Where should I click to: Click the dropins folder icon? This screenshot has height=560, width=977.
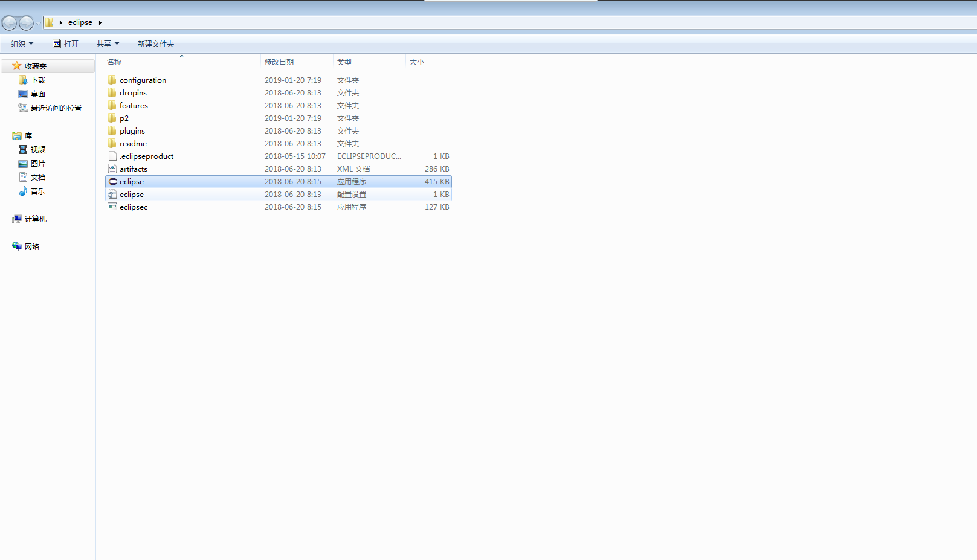click(x=112, y=92)
